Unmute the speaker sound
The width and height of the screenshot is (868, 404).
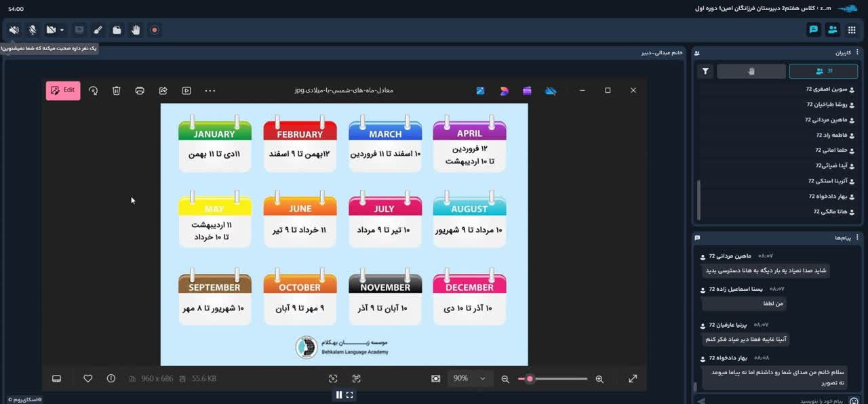click(x=14, y=30)
